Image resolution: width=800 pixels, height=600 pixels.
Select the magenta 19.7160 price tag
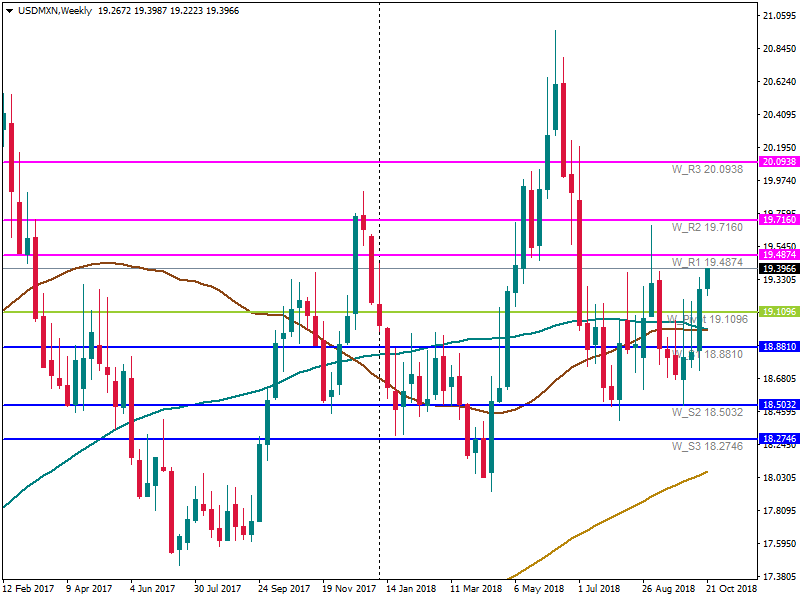(778, 219)
